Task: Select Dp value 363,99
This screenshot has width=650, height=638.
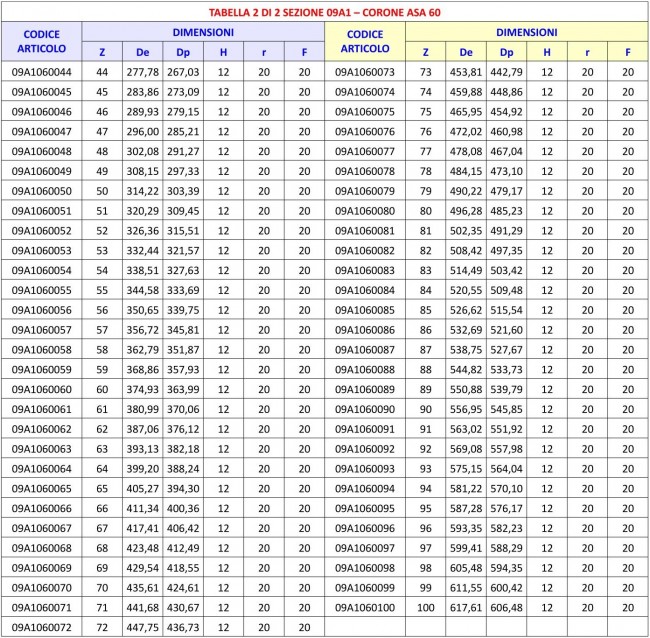Action: click(x=183, y=389)
